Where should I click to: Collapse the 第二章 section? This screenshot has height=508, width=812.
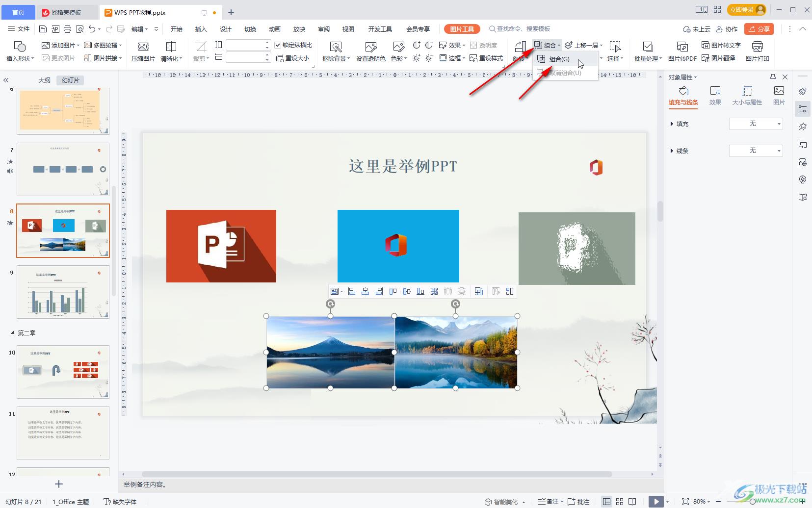pyautogui.click(x=13, y=332)
